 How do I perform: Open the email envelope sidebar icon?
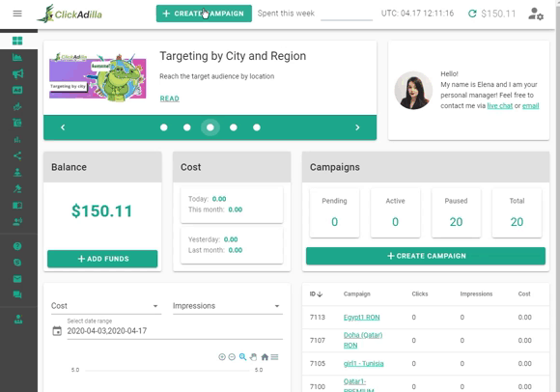pyautogui.click(x=17, y=279)
